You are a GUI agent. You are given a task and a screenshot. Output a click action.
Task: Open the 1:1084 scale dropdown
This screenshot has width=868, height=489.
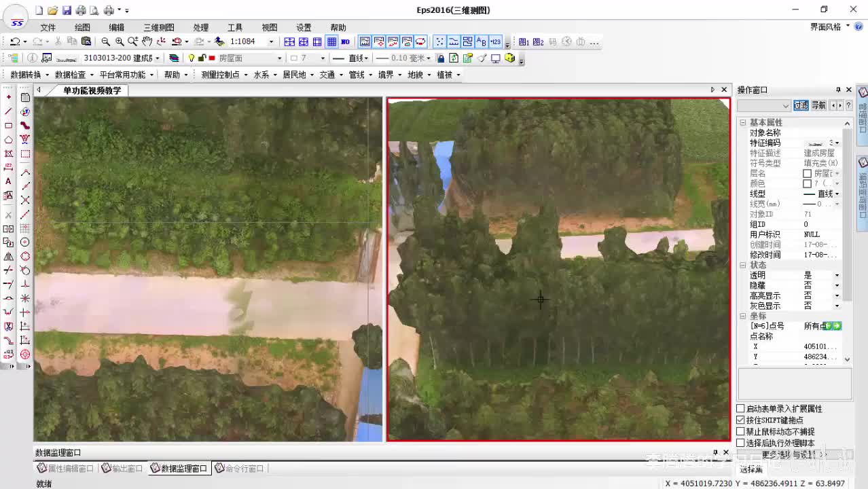click(x=271, y=41)
